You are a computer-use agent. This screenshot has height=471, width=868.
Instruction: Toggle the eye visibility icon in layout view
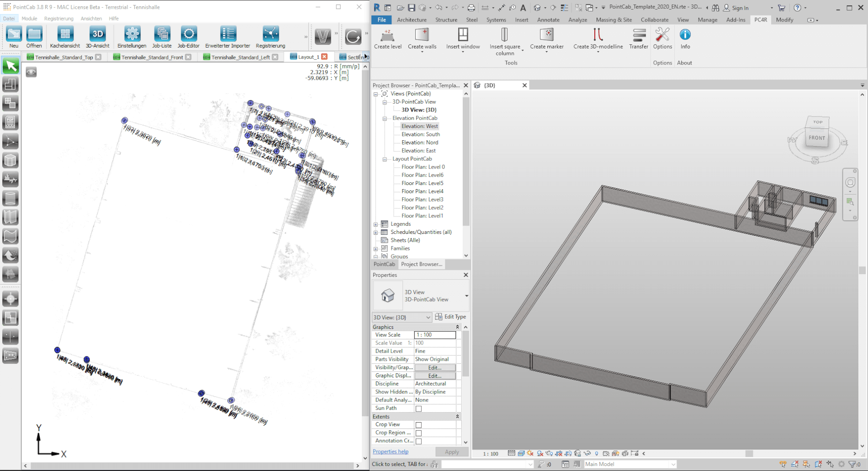31,72
